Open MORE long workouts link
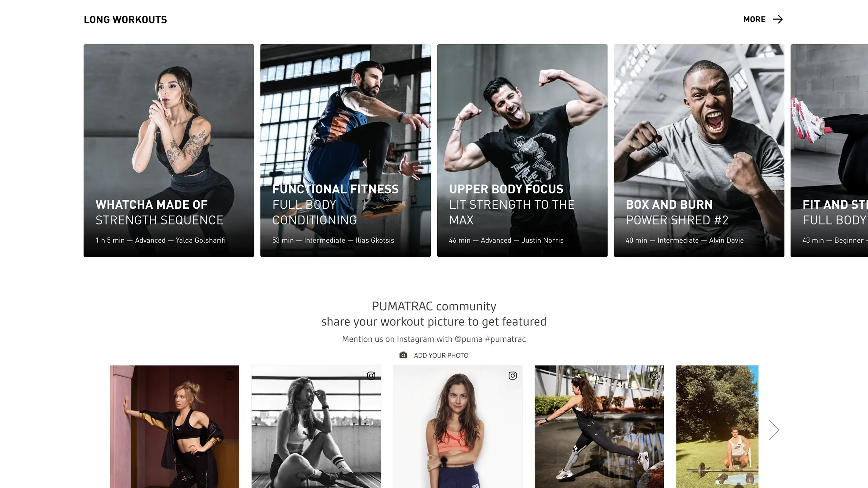This screenshot has height=488, width=868. pyautogui.click(x=763, y=19)
